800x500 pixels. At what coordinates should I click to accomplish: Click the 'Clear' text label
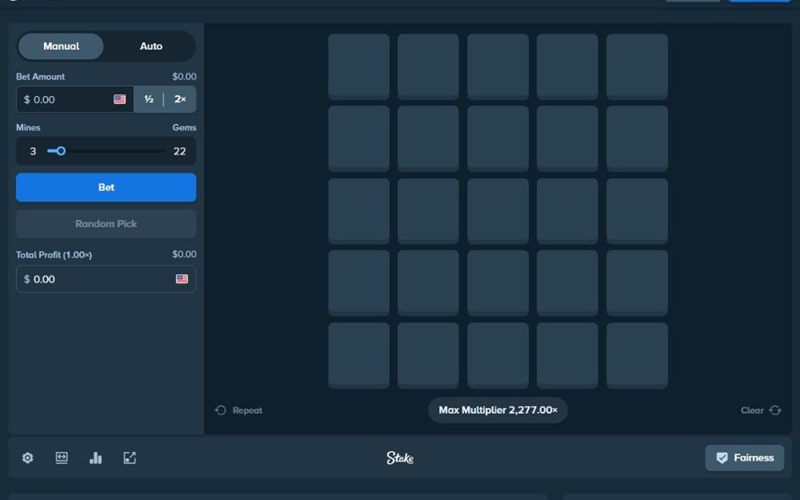[752, 410]
